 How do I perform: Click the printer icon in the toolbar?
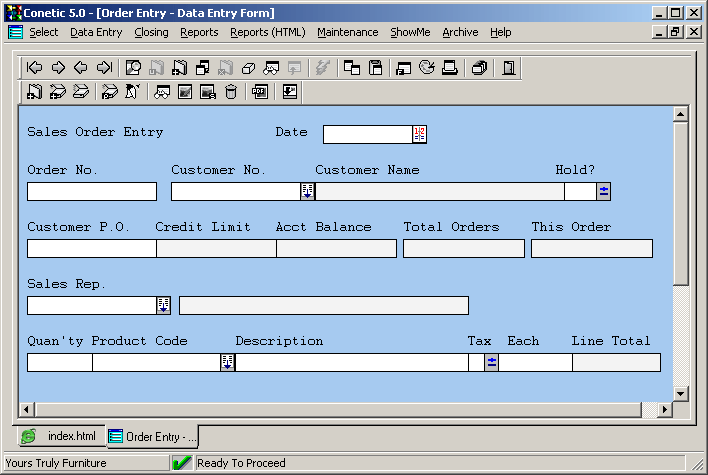click(450, 68)
